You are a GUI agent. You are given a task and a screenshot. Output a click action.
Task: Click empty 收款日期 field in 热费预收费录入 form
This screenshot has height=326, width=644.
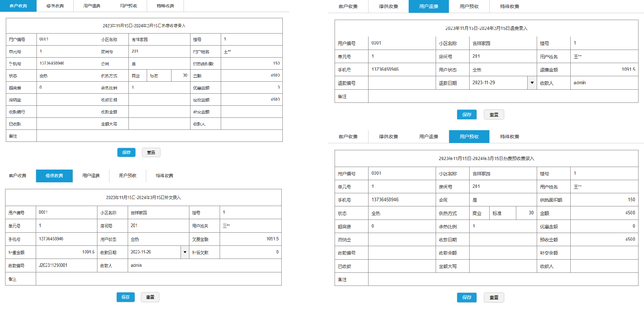(x=503, y=240)
